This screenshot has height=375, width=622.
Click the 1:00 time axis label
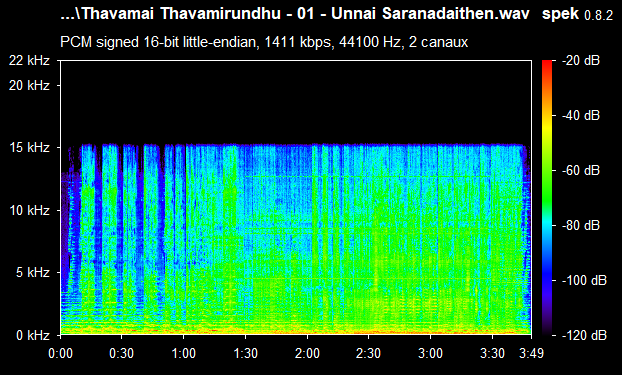(184, 353)
